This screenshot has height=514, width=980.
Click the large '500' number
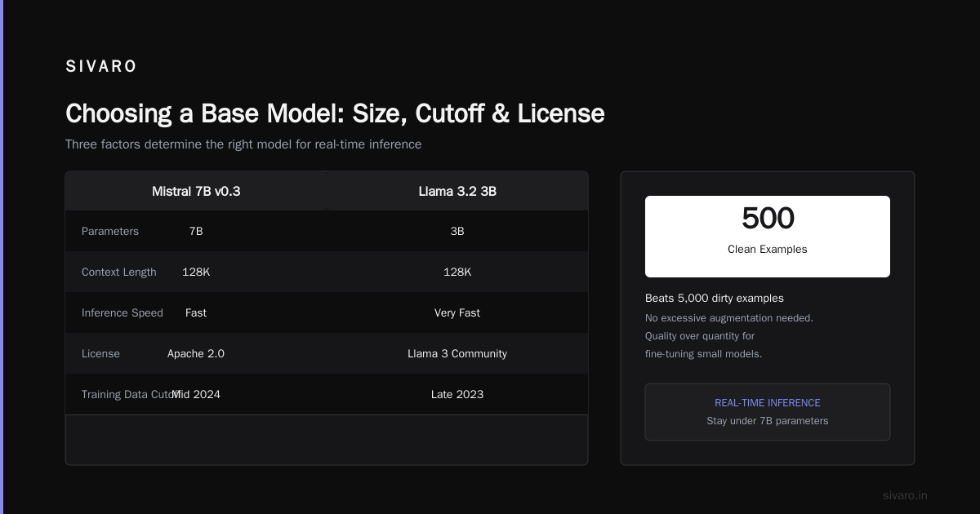tap(768, 219)
